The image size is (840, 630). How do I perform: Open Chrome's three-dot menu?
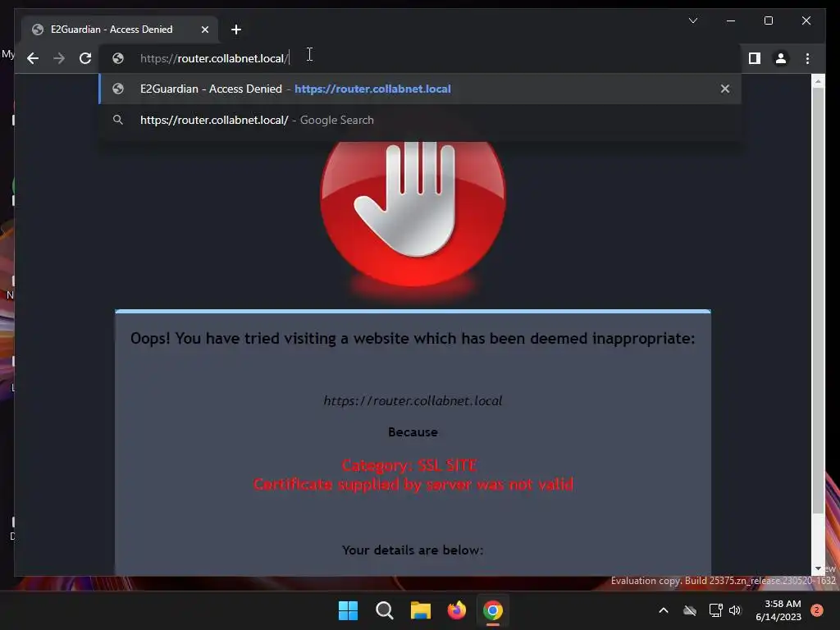pyautogui.click(x=807, y=58)
